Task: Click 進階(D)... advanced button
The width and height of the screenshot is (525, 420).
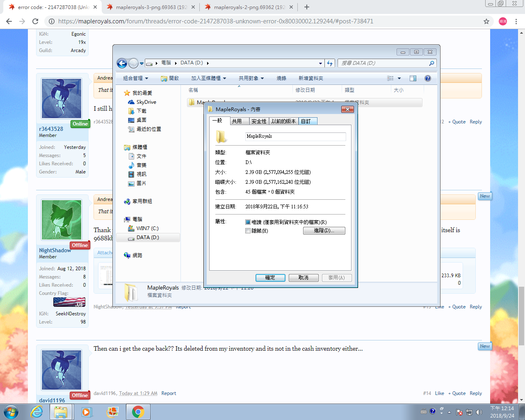Action: [x=324, y=231]
